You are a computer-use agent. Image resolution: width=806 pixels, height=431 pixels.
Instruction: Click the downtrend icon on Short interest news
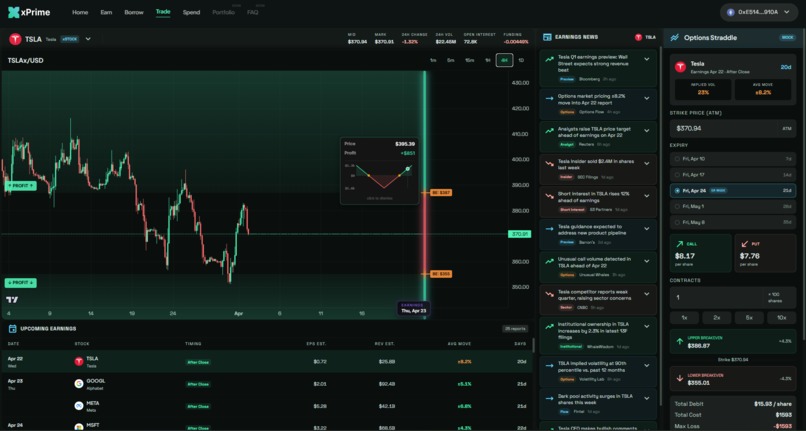(x=549, y=196)
